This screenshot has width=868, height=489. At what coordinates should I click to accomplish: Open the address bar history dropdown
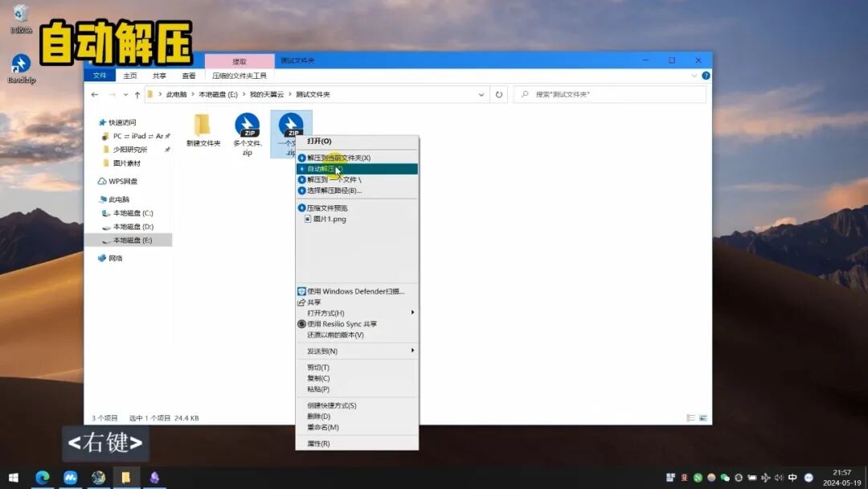481,95
